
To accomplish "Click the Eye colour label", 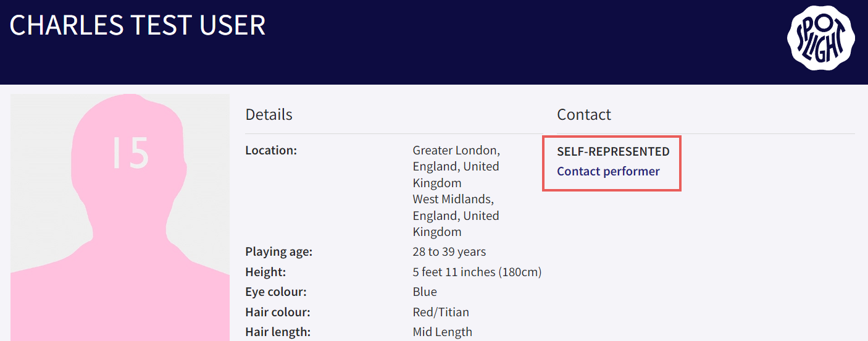I will tap(276, 292).
